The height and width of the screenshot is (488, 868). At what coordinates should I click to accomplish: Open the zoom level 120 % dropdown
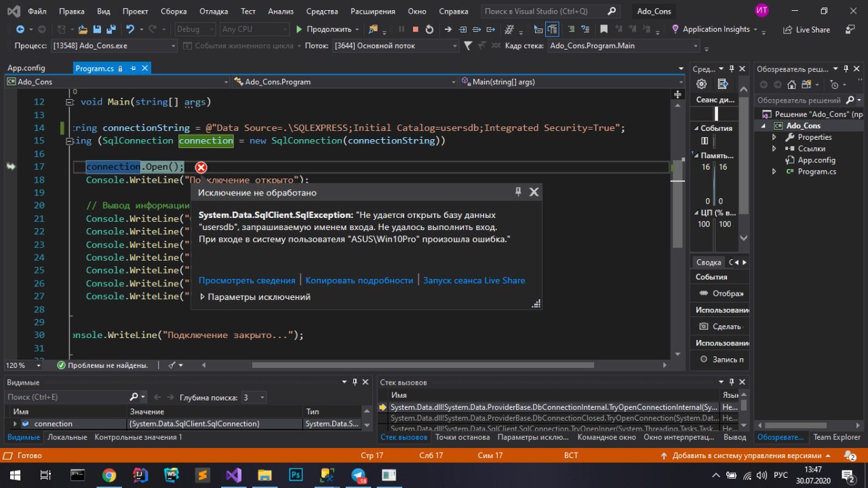25,365
